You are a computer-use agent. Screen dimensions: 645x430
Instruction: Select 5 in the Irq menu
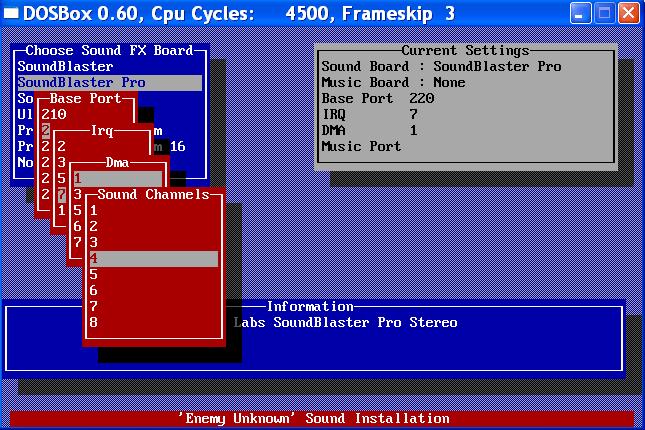coord(61,179)
